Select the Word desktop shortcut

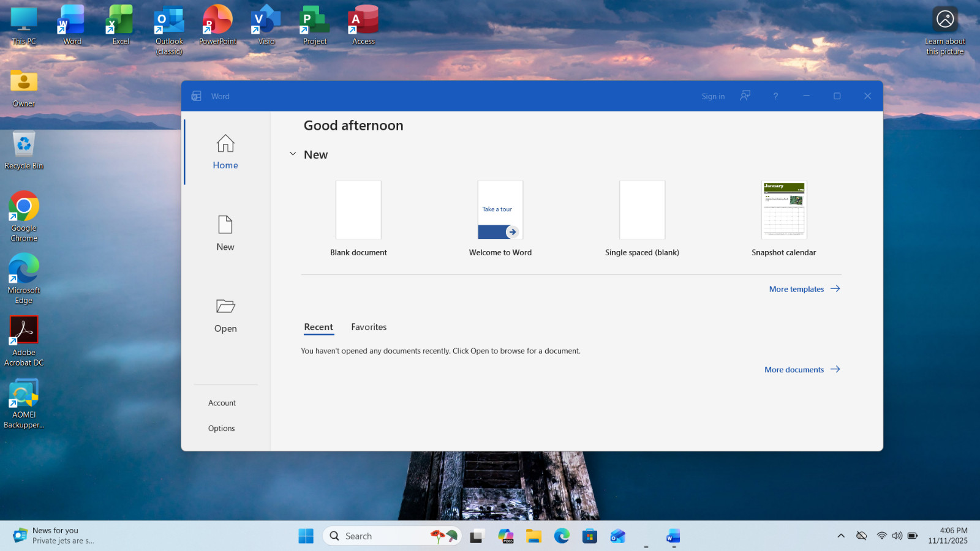(x=72, y=26)
